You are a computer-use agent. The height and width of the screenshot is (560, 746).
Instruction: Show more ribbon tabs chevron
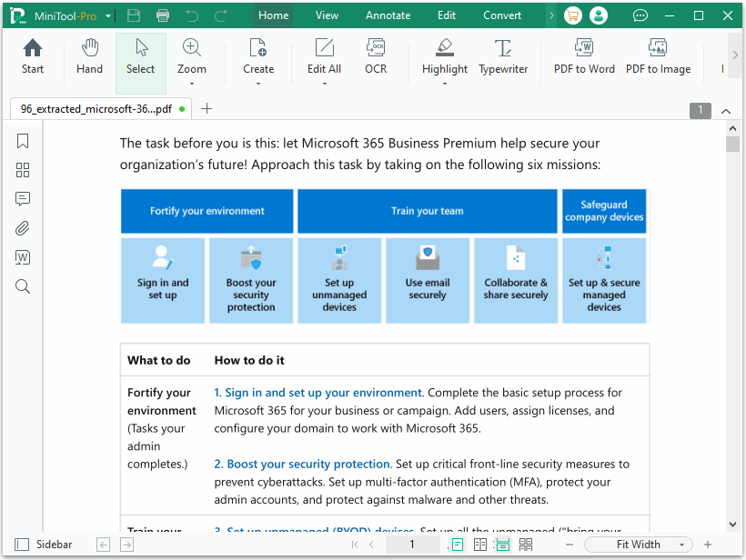[551, 15]
